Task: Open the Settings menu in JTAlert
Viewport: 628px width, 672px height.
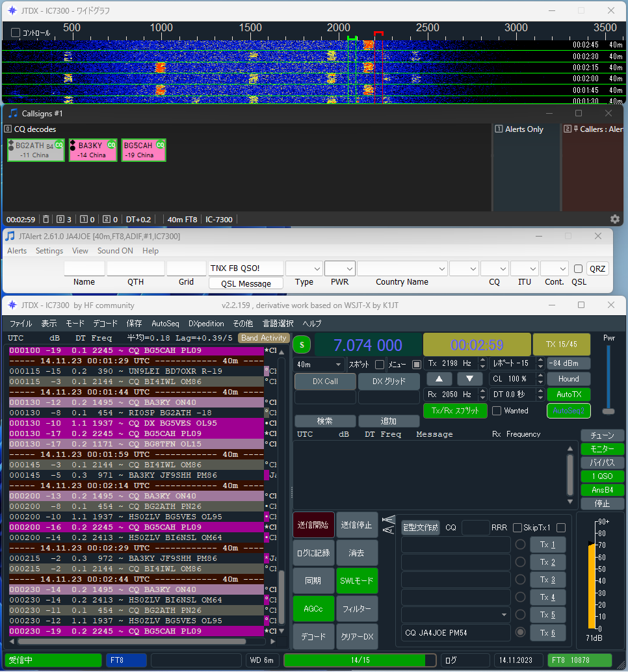Action: tap(49, 251)
